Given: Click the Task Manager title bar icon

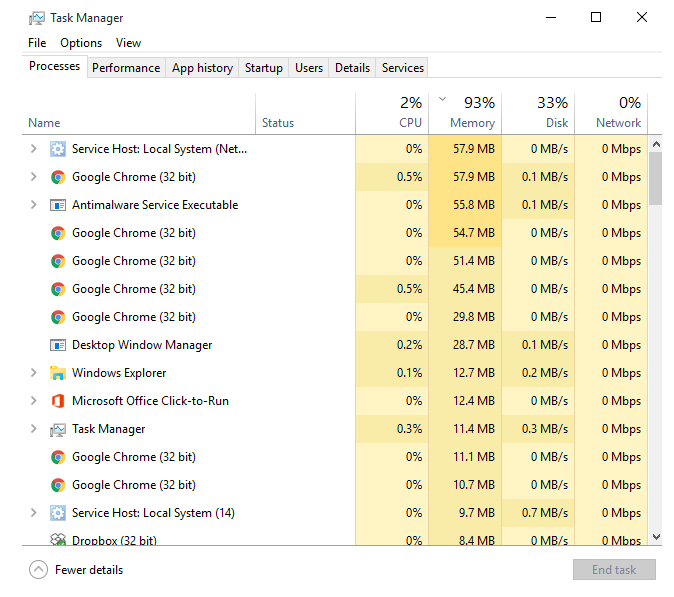Looking at the screenshot, I should tap(37, 18).
